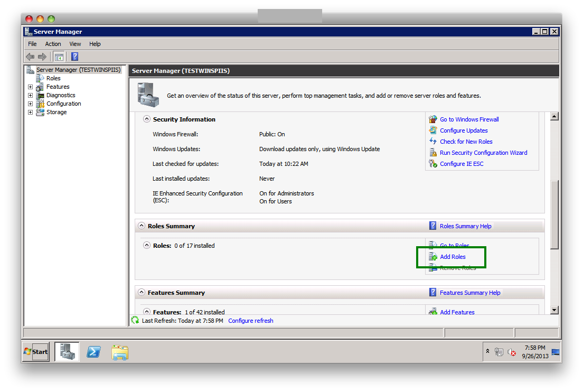Show hidden system tray icons
The width and height of the screenshot is (583, 392).
point(488,351)
